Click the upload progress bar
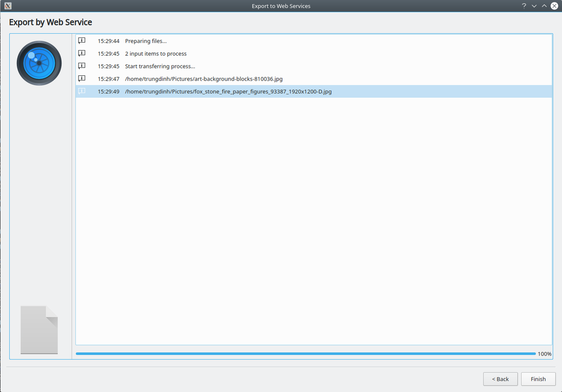562x392 pixels. 305,354
